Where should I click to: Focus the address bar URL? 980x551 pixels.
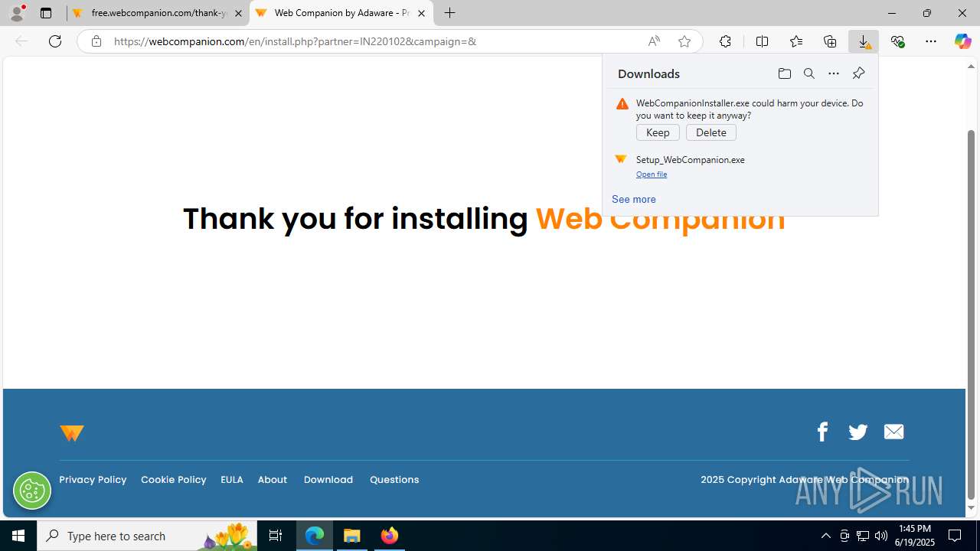(295, 41)
